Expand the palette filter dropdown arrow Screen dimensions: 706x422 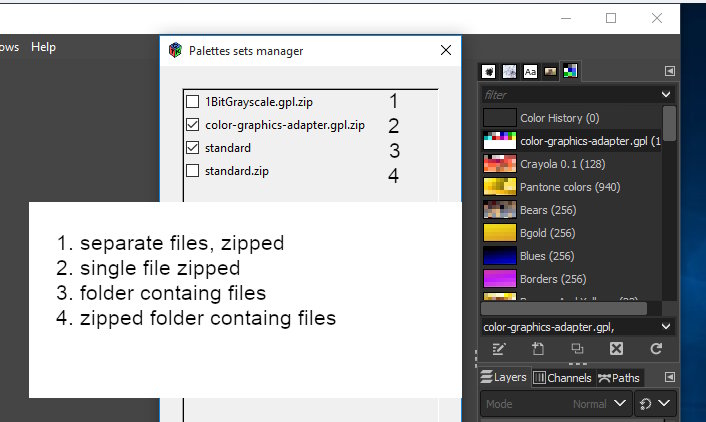pos(666,95)
